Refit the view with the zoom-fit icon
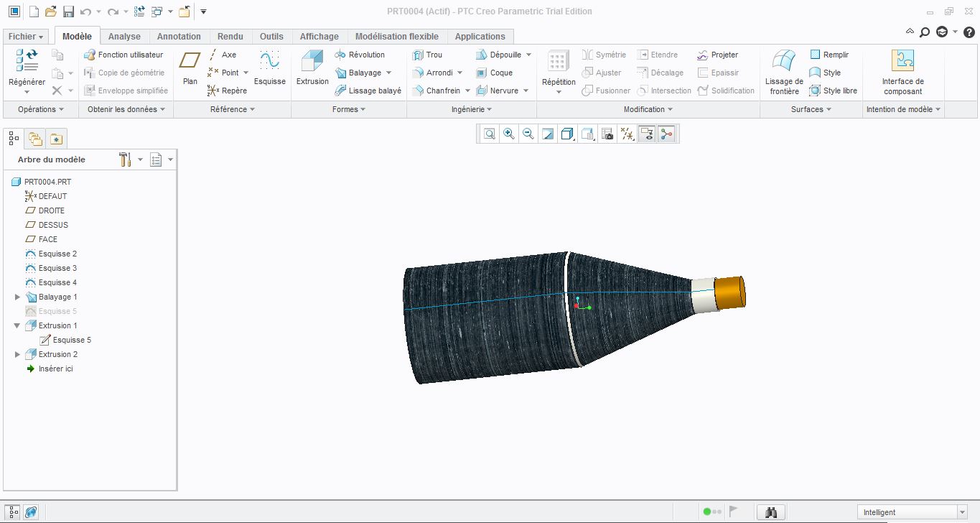 click(x=490, y=134)
